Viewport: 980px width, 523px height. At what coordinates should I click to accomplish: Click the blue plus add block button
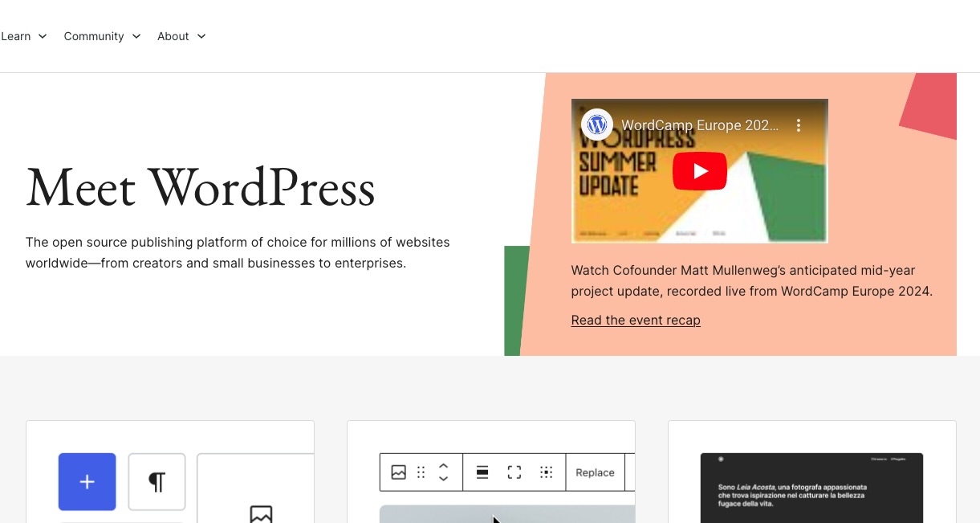(x=87, y=482)
